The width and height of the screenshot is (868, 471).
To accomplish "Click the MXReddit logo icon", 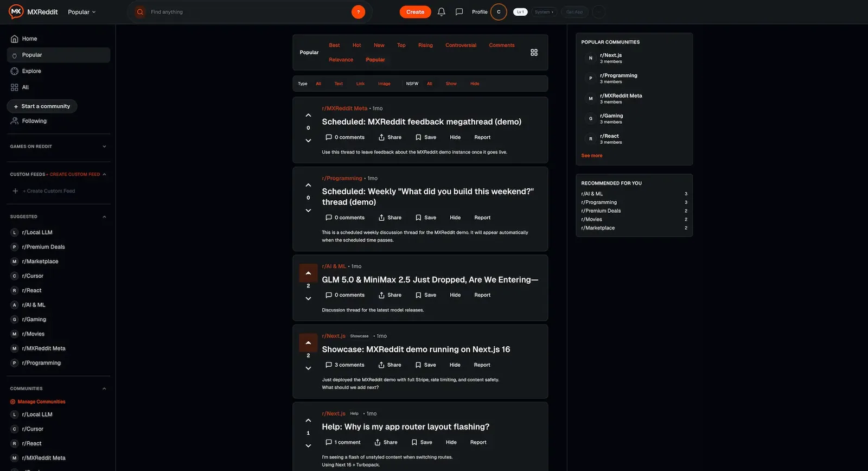I will click(x=16, y=11).
